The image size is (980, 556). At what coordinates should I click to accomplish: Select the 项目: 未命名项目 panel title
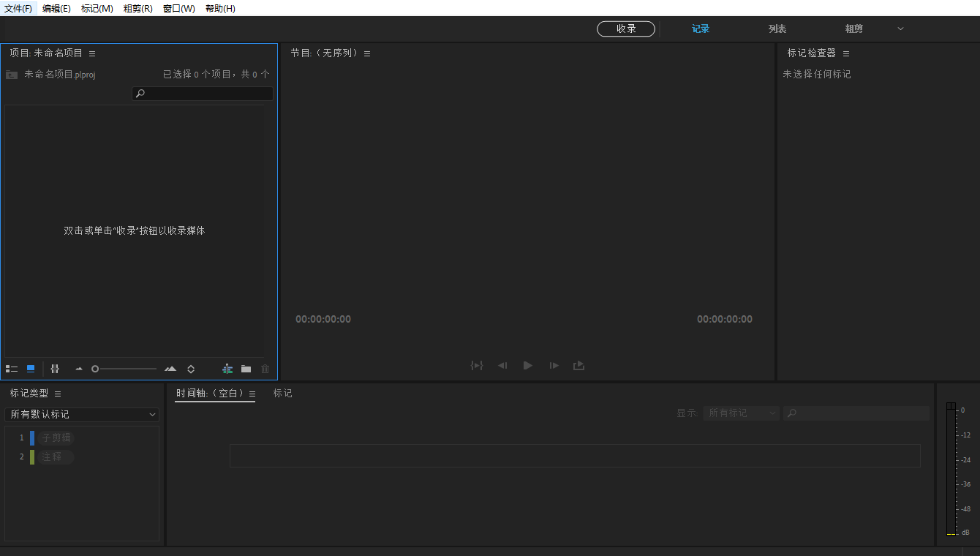(x=46, y=53)
